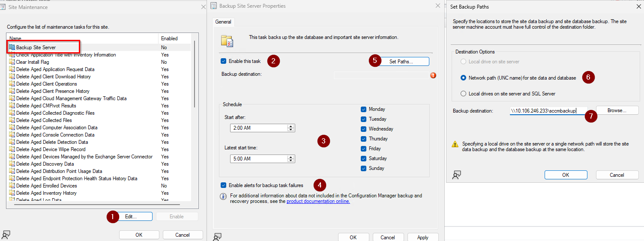This screenshot has width=644, height=241.
Task: Select Local drives on site server and SQL Server
Action: tap(463, 94)
